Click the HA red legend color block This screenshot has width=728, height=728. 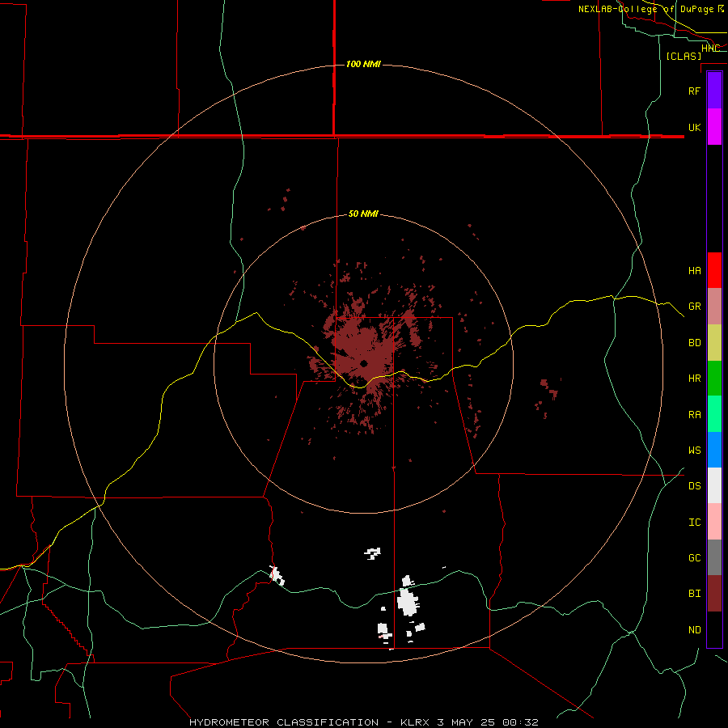[x=714, y=270]
